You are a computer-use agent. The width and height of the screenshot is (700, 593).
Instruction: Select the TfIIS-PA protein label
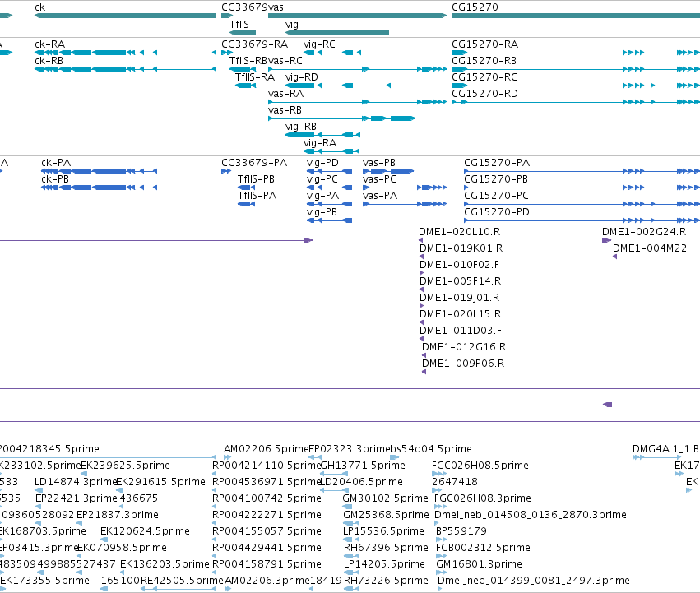pyautogui.click(x=257, y=196)
